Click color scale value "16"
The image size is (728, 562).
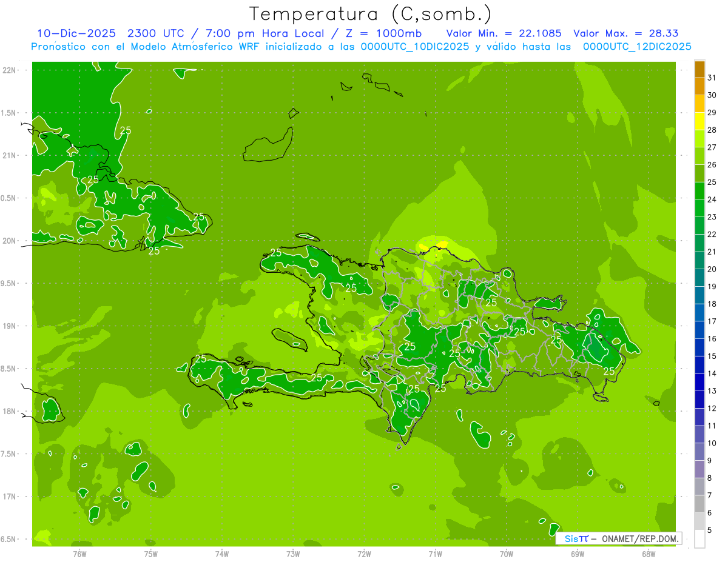[712, 339]
